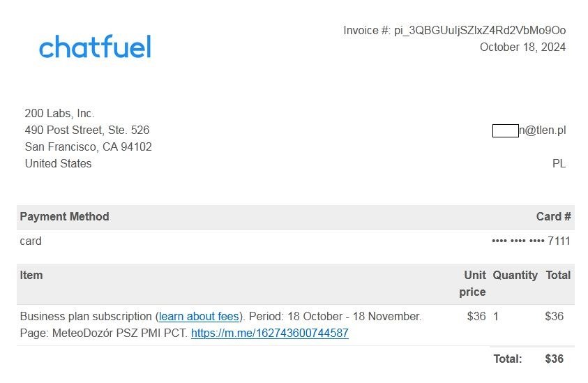588x383 pixels.
Task: Click the masked card number ending 7111
Action: pos(531,241)
